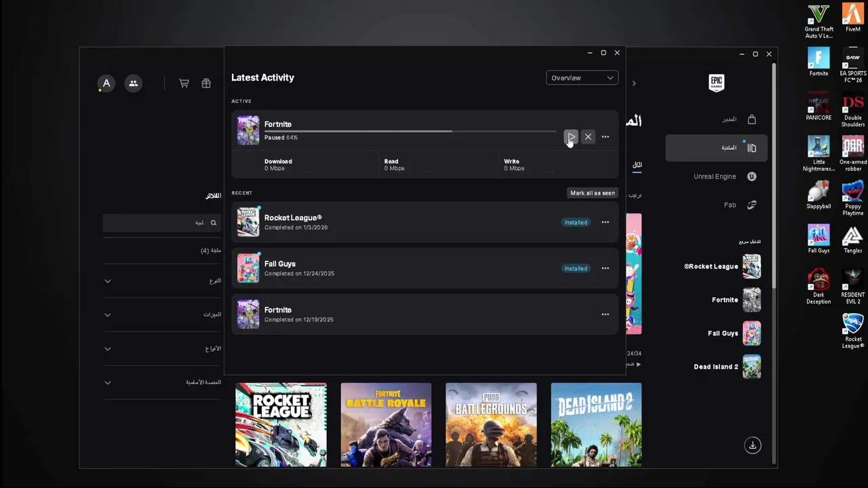Viewport: 868px width, 488px height.
Task: Open more options for Rocket League row
Action: click(605, 222)
